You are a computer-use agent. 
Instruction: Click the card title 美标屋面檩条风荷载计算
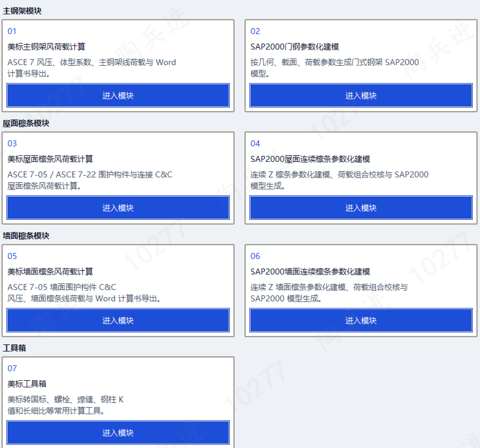[x=50, y=159]
